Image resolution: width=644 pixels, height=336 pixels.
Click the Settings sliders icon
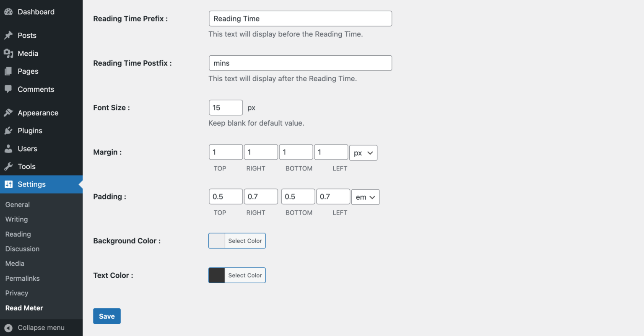click(8, 184)
